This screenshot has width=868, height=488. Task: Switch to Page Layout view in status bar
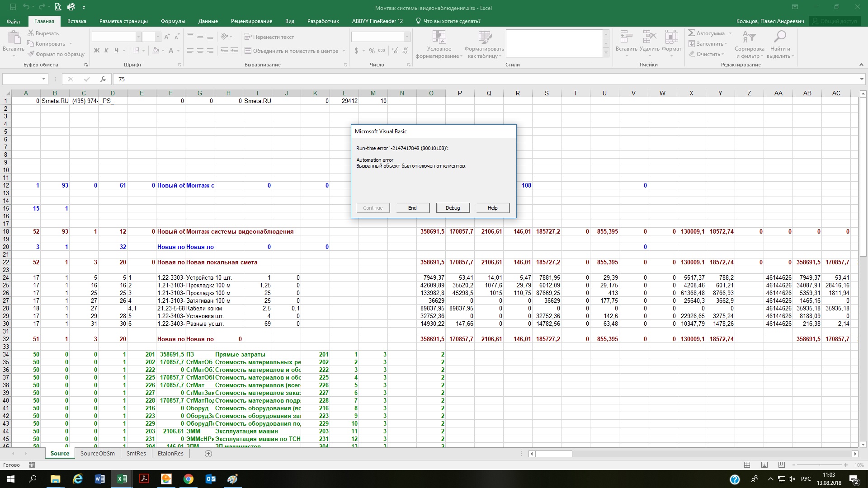point(764,465)
